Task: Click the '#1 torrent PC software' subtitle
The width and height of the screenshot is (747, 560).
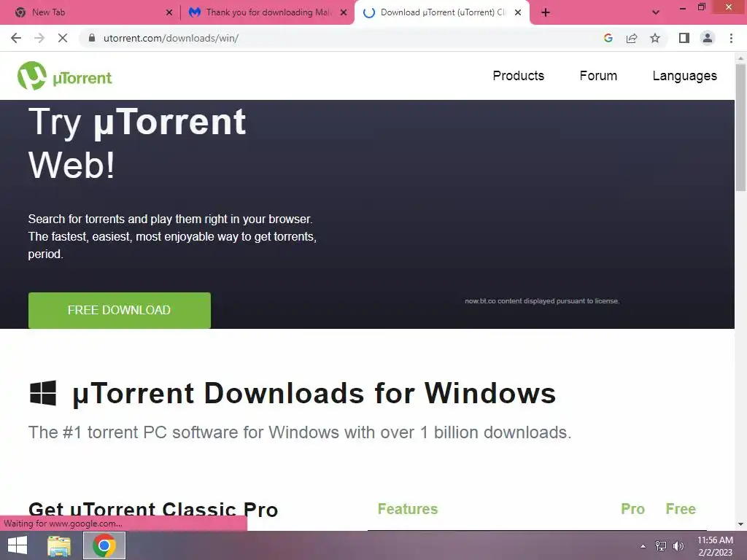Action: pos(300,432)
